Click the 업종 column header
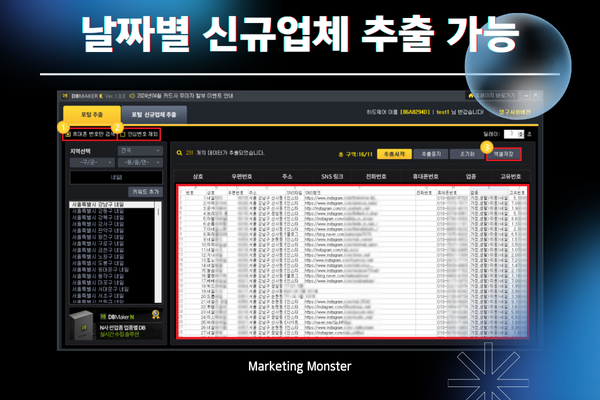 coord(471,176)
